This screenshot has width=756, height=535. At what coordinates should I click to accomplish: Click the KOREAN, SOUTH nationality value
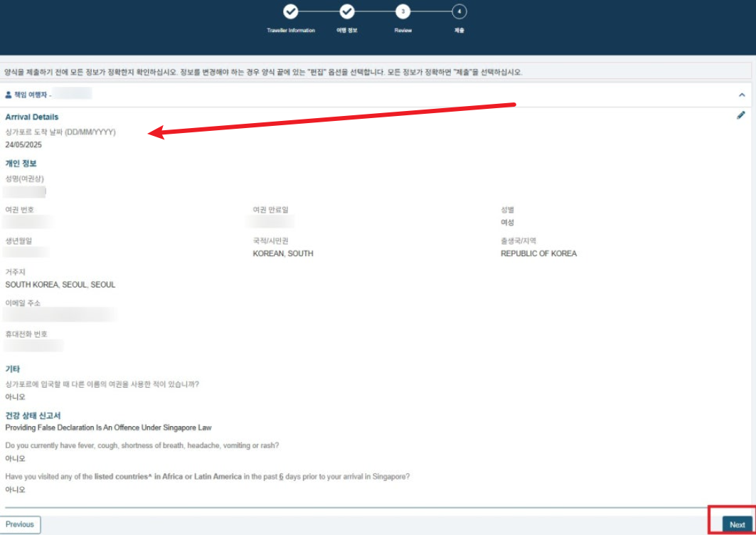point(283,253)
